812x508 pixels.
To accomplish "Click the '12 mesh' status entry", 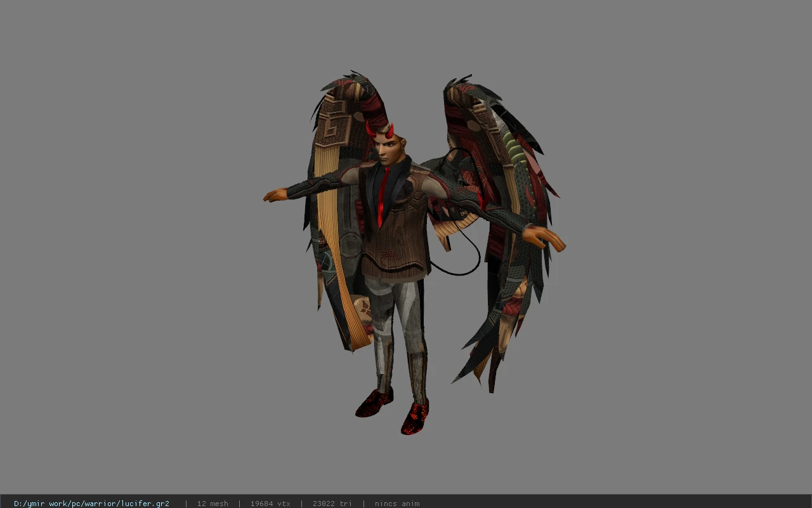I will (x=213, y=504).
